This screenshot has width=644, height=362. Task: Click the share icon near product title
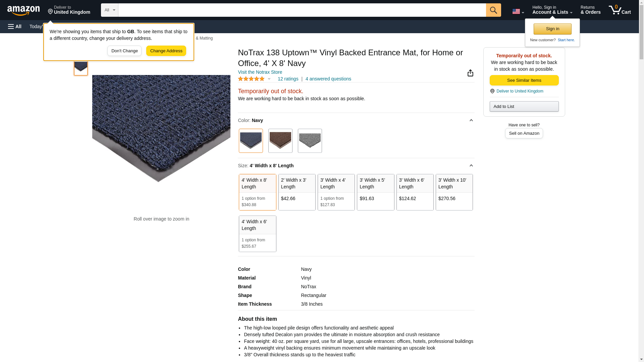click(x=470, y=73)
